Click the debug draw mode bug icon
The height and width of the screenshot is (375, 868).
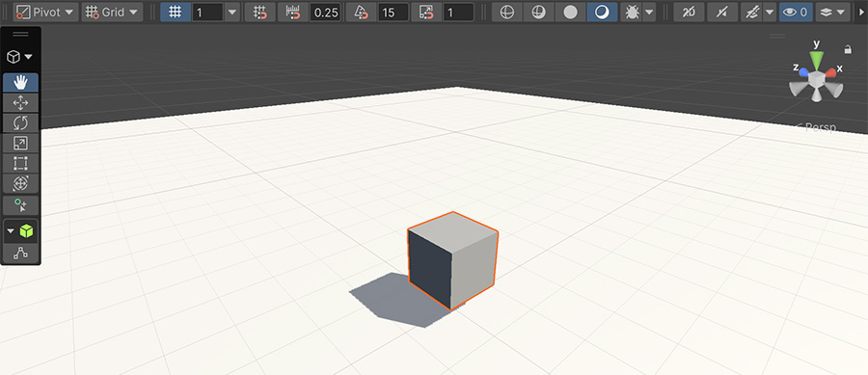[x=631, y=13]
